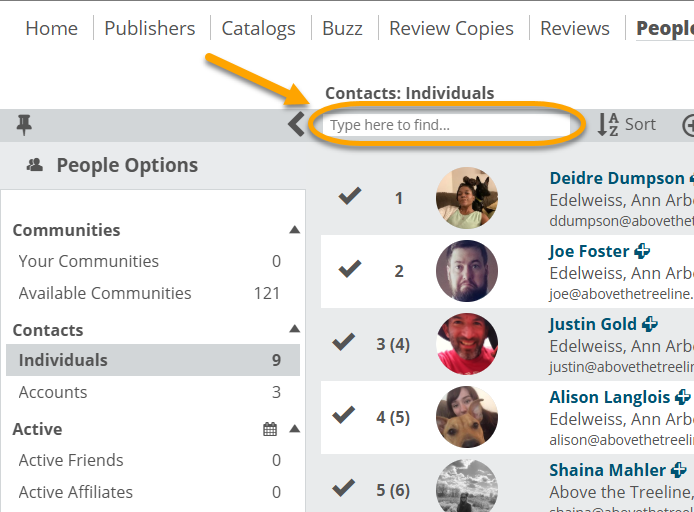The height and width of the screenshot is (512, 694).
Task: Go to the Review Copies tab
Action: pyautogui.click(x=451, y=28)
